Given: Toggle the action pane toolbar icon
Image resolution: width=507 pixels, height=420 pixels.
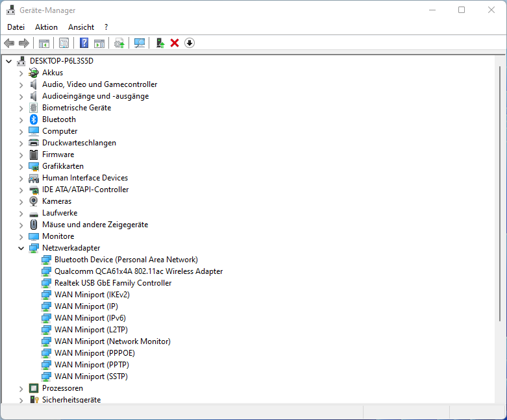Looking at the screenshot, I should (x=99, y=43).
